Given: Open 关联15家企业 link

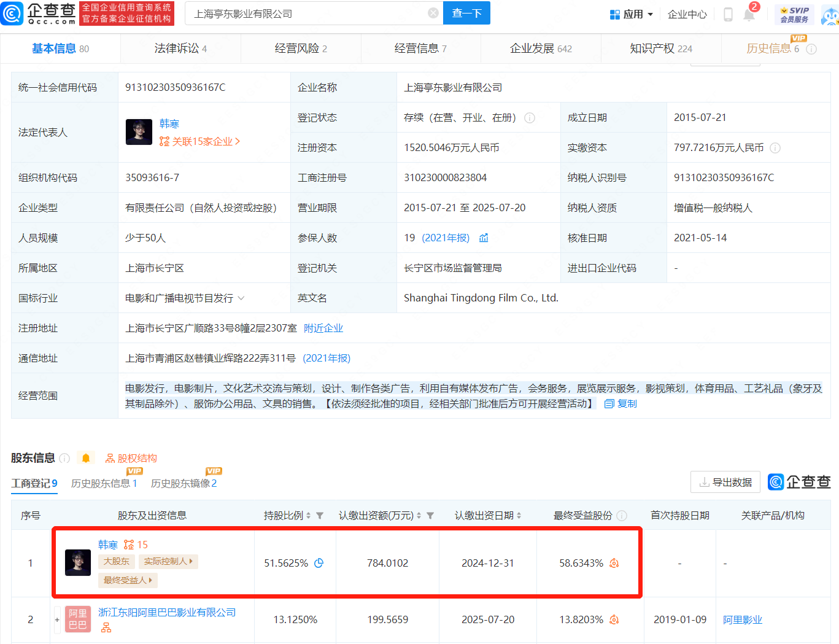Looking at the screenshot, I should click(199, 142).
